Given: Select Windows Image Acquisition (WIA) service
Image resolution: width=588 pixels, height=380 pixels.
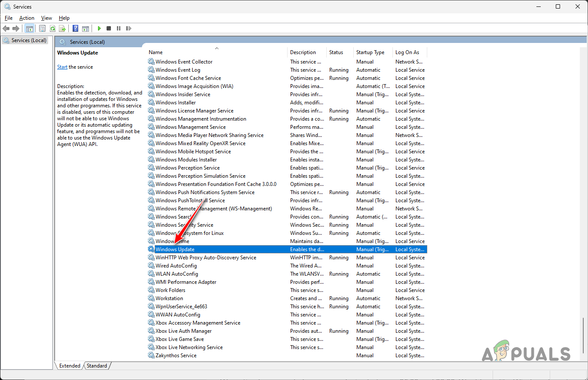Looking at the screenshot, I should click(x=287, y=86).
